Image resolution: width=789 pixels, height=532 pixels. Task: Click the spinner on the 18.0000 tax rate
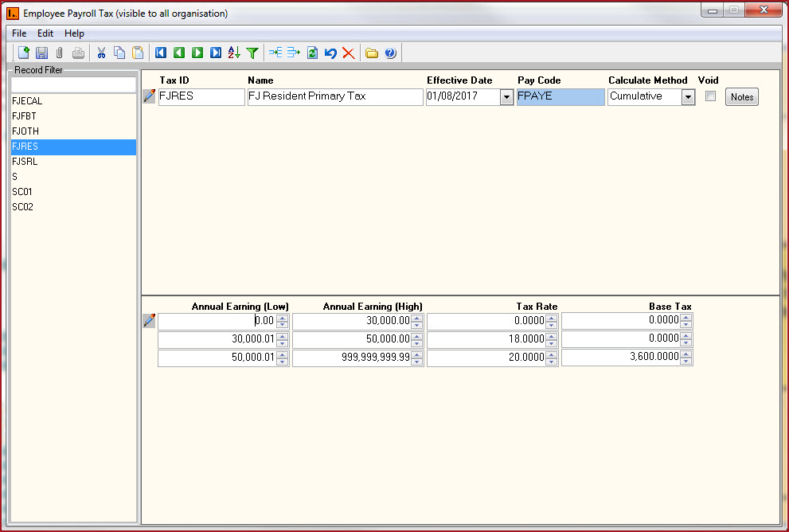click(552, 340)
